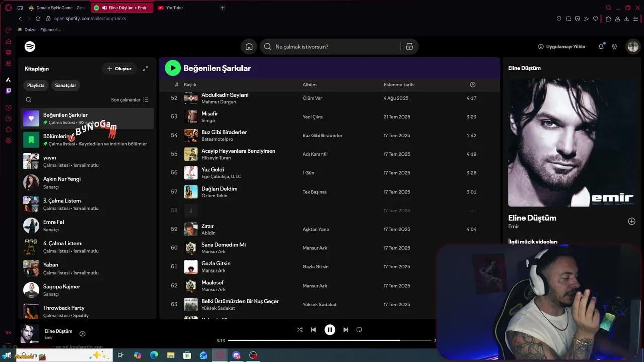Open the yayın playlist
644x362 pixels.
tap(88, 161)
